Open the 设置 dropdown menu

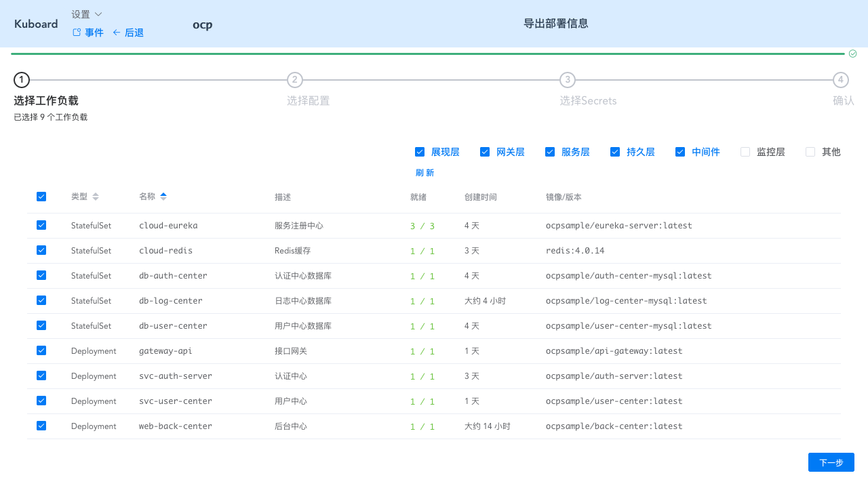(87, 14)
